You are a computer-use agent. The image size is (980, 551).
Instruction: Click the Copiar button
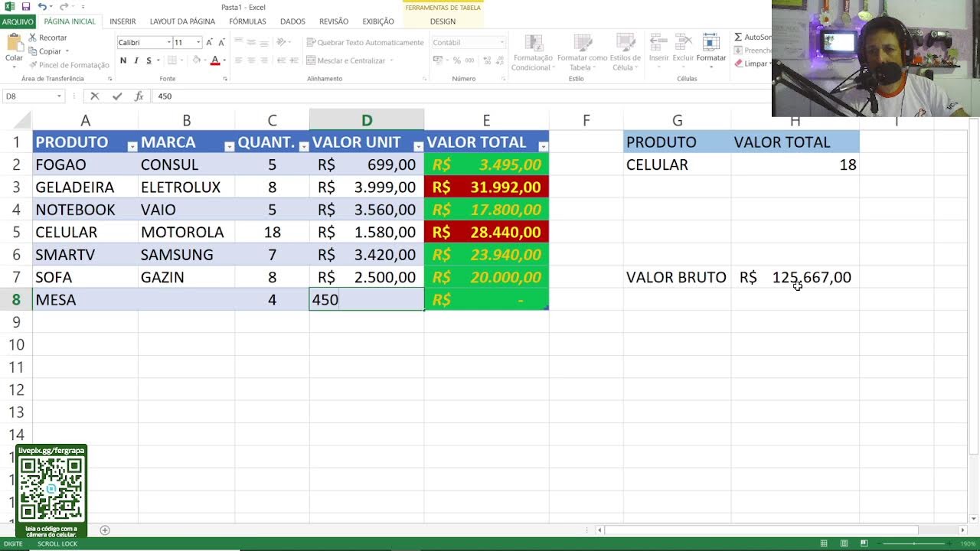pos(49,51)
